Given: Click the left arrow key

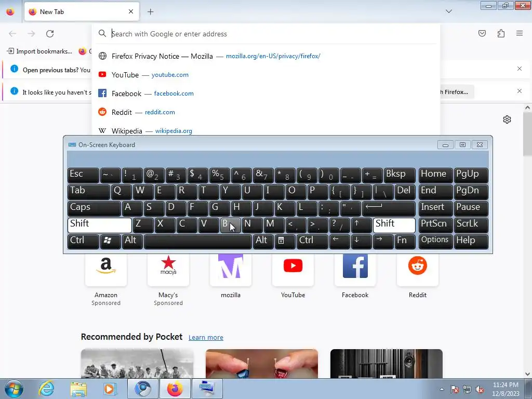Looking at the screenshot, I should pyautogui.click(x=339, y=242).
